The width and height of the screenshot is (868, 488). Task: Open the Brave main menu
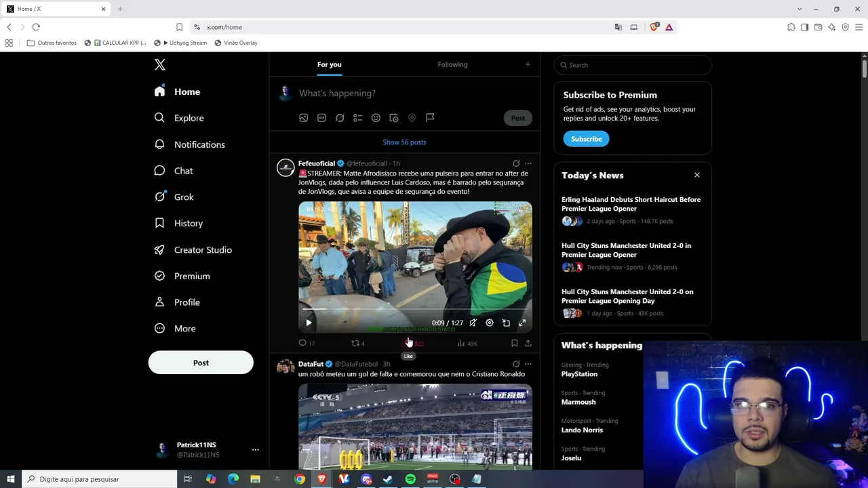859,27
